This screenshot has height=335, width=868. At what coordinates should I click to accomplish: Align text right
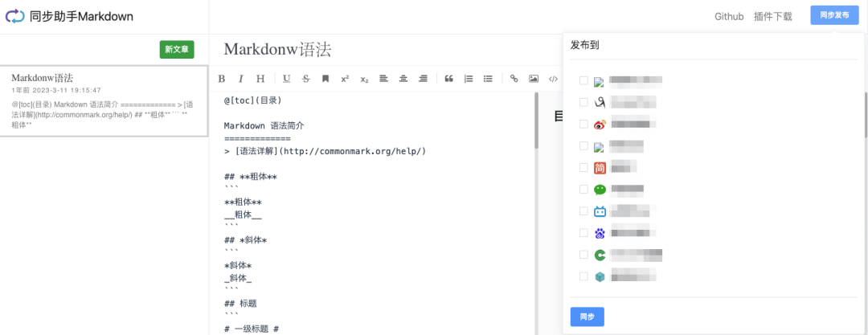click(x=423, y=79)
